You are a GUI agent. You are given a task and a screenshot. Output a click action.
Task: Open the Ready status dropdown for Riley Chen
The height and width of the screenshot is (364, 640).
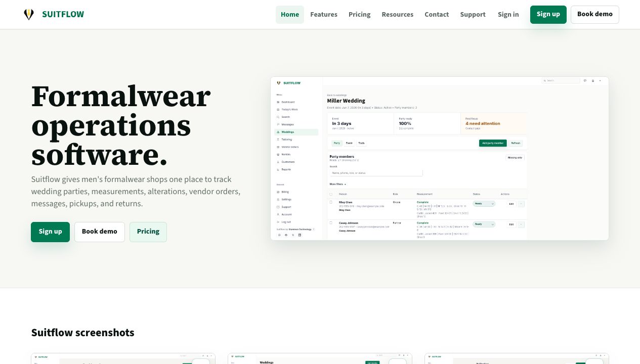coord(484,204)
